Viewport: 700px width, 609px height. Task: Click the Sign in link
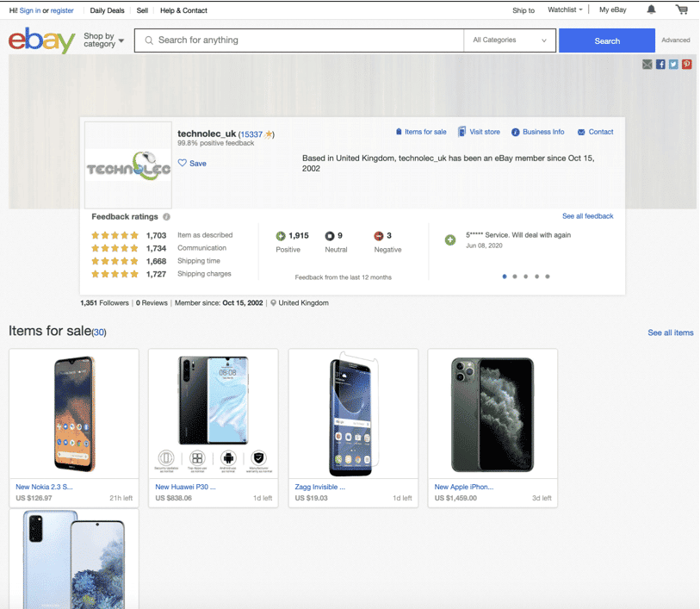tap(30, 10)
